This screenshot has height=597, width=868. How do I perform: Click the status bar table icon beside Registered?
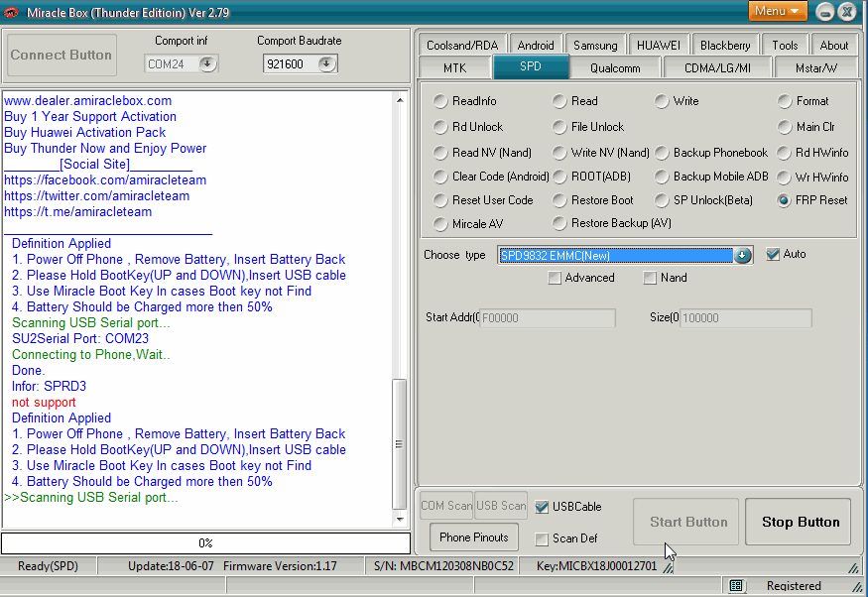[736, 585]
